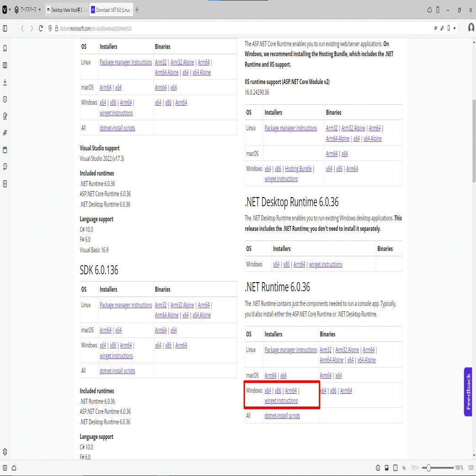Download .NET Runtime macOS x64 installer
This screenshot has height=476, width=476.
(x=283, y=375)
